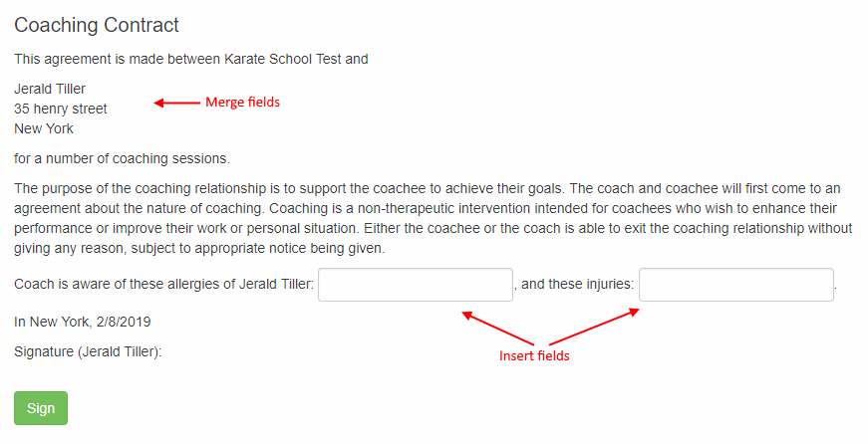The height and width of the screenshot is (444, 868).
Task: Click the red Merge fields label
Action: (242, 103)
